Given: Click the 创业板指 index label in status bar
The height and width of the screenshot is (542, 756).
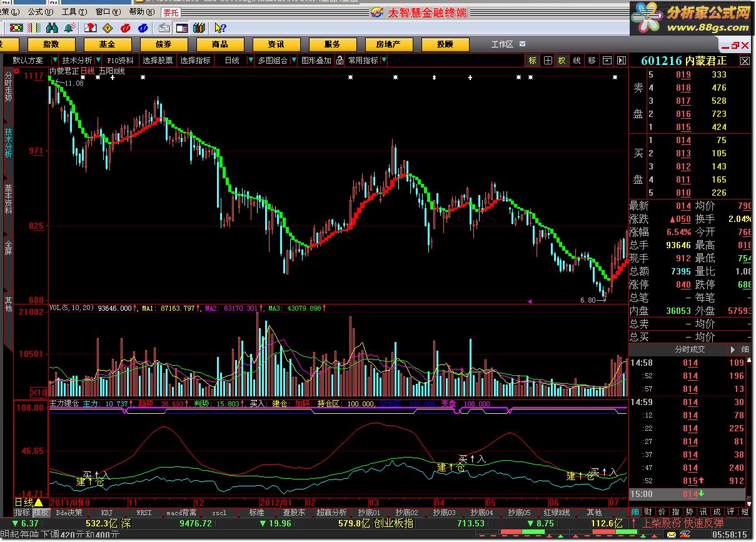Looking at the screenshot, I should pyautogui.click(x=393, y=523).
